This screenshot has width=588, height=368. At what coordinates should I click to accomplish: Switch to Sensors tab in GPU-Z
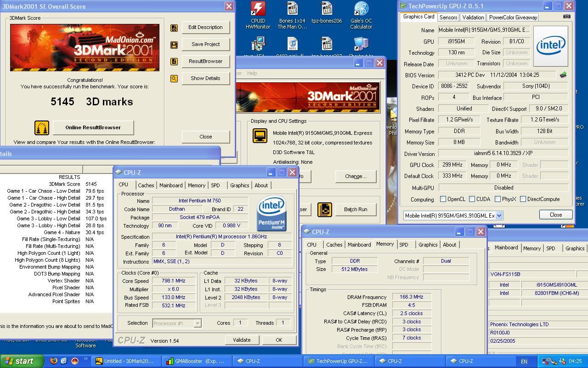pyautogui.click(x=448, y=17)
